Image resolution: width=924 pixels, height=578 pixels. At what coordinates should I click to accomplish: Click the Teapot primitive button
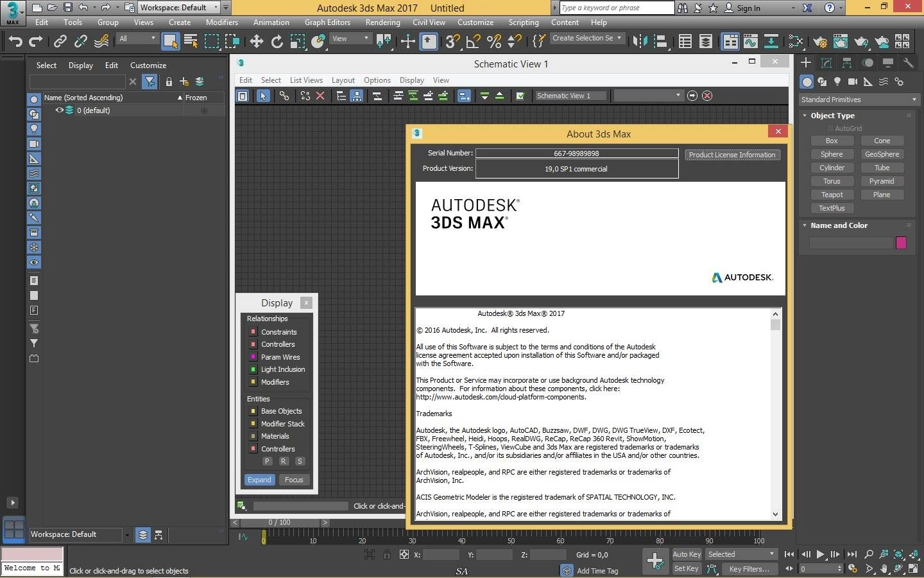832,195
